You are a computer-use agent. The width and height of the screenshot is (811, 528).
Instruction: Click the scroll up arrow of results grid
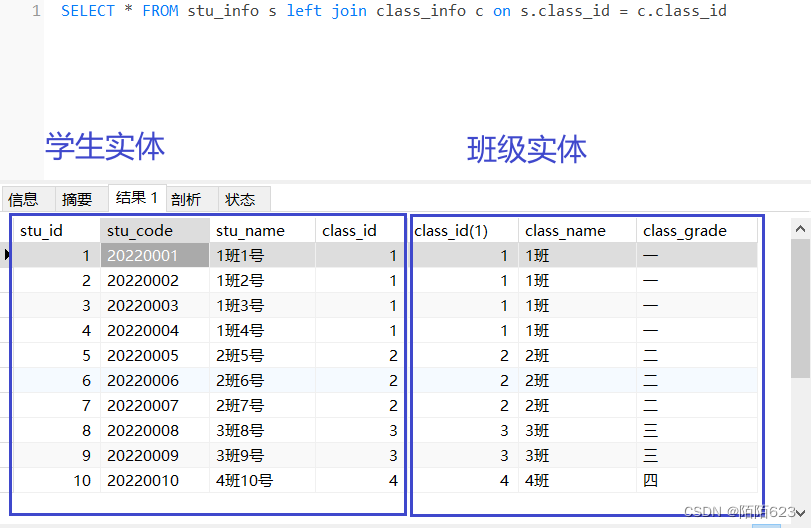click(800, 227)
